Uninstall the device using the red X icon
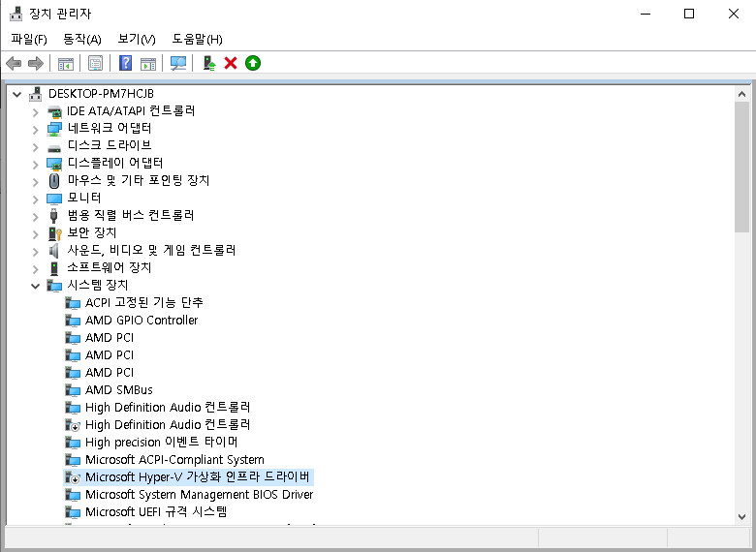756x552 pixels. (x=231, y=63)
